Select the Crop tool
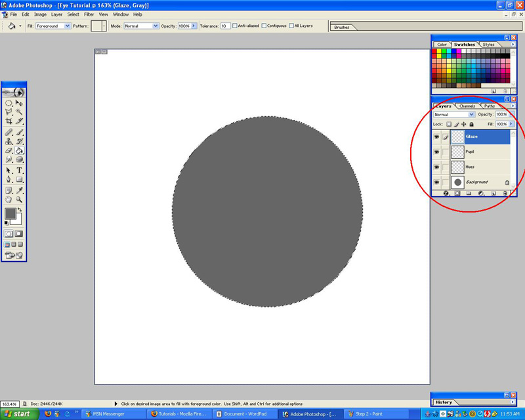Screen dimensions: 525x420 (9, 121)
